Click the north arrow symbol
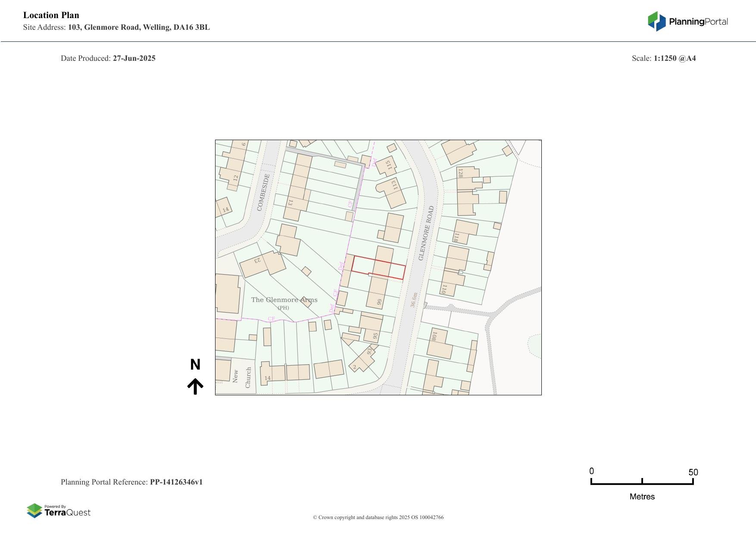The width and height of the screenshot is (756, 535). pyautogui.click(x=195, y=386)
